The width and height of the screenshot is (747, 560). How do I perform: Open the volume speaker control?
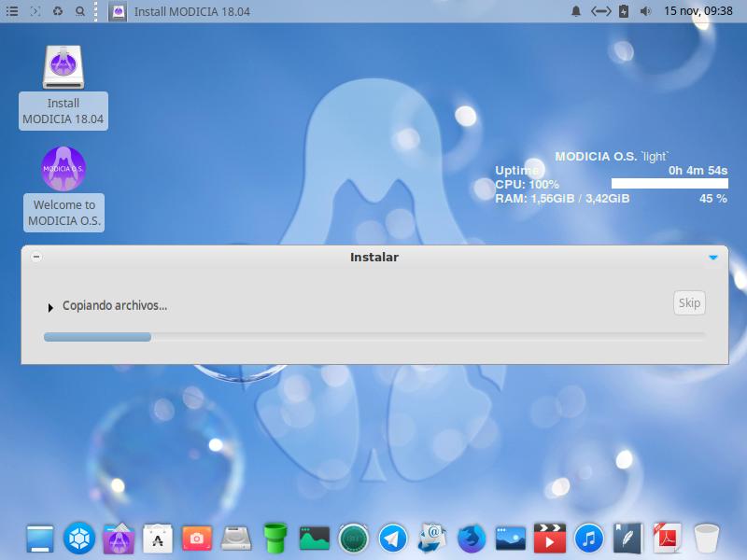[x=645, y=11]
